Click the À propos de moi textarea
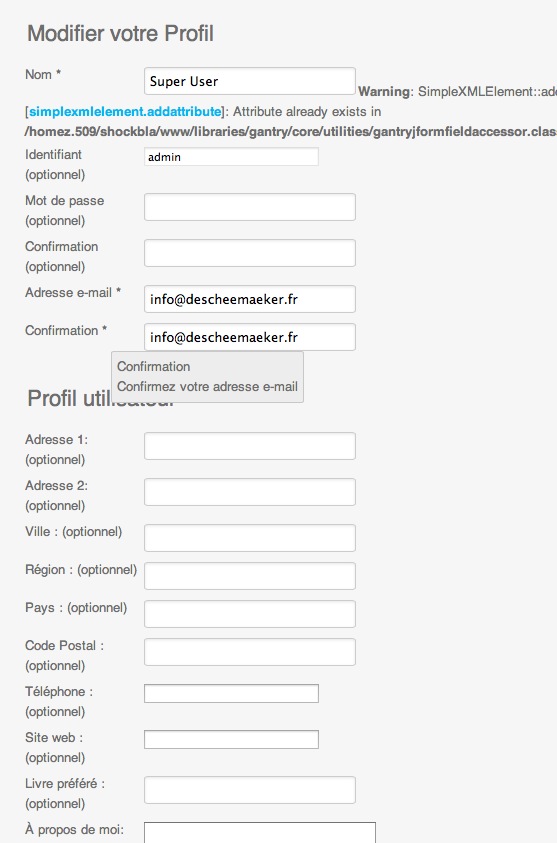Viewport: 557px width, 843px height. (x=260, y=832)
